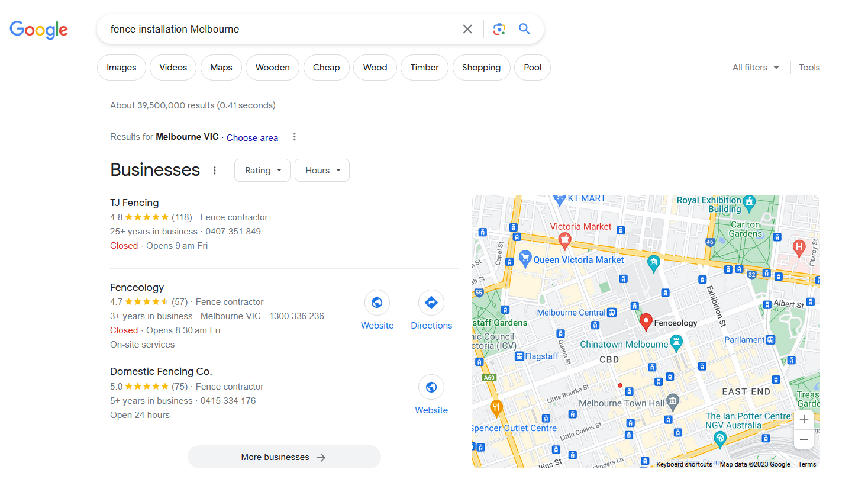Click the orange restaurant map pin

click(x=496, y=407)
